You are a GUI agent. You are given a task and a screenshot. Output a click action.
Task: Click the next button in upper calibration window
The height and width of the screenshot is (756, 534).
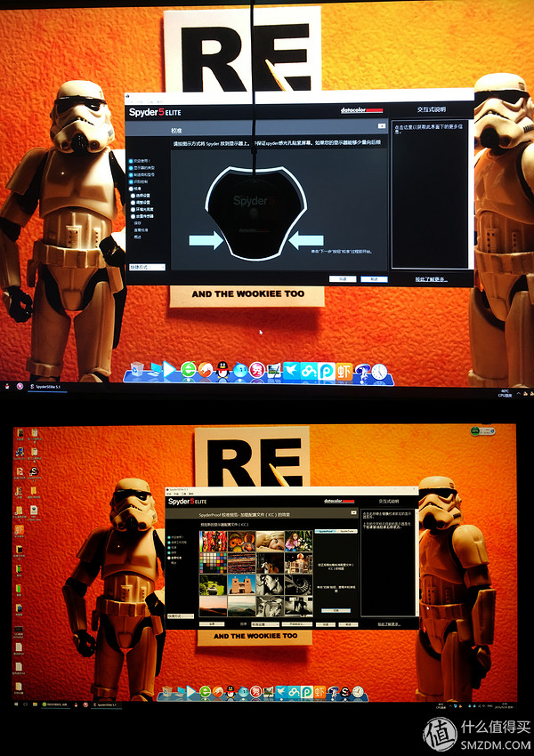(x=374, y=279)
